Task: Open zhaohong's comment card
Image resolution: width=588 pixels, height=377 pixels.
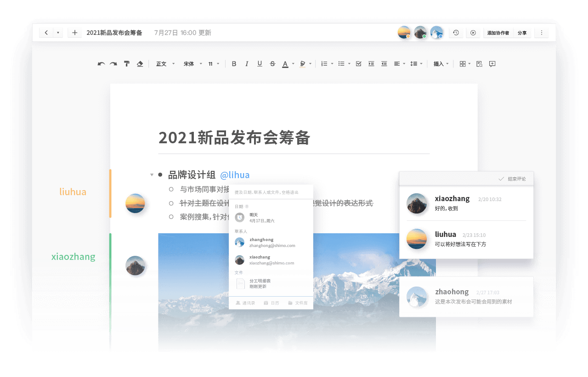Action: (x=466, y=297)
